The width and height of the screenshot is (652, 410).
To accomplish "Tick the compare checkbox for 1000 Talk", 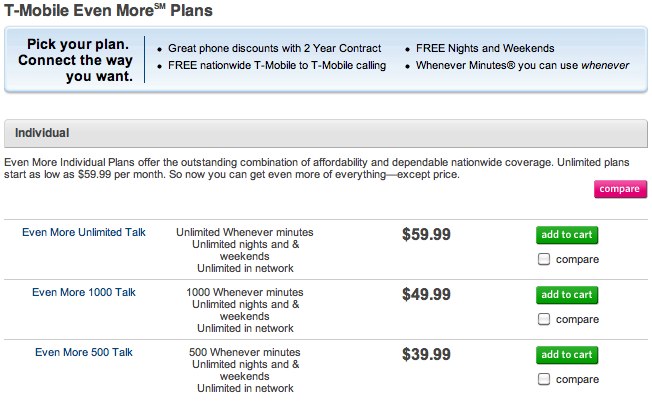I will (x=544, y=320).
